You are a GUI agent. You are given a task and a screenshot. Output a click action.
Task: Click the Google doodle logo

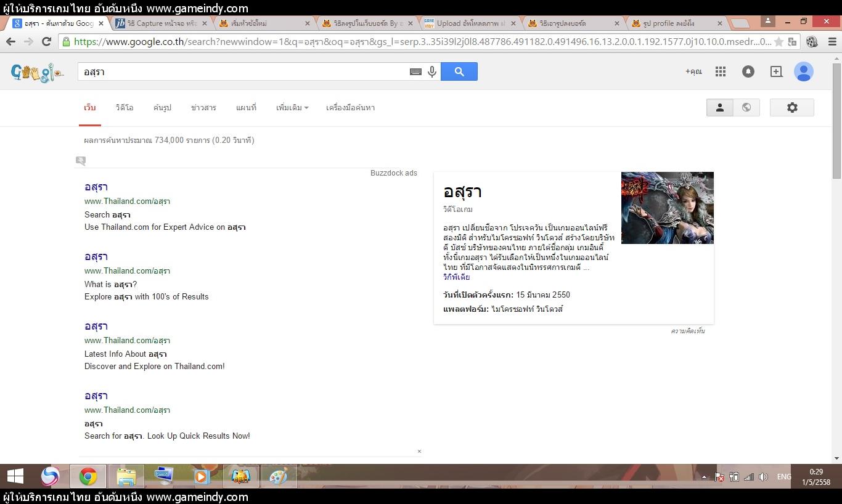[x=37, y=73]
